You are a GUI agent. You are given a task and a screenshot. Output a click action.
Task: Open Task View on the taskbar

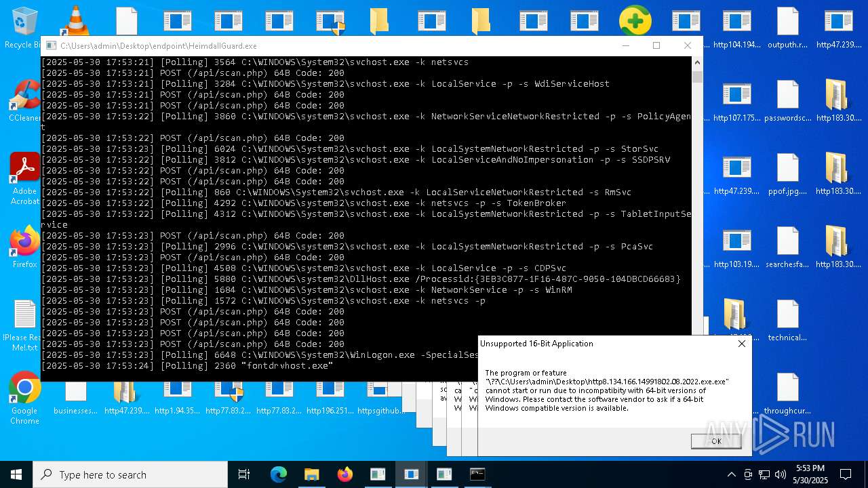tap(244, 474)
